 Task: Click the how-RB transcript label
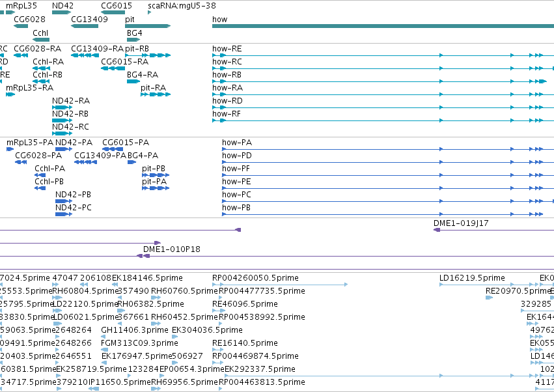pos(227,75)
